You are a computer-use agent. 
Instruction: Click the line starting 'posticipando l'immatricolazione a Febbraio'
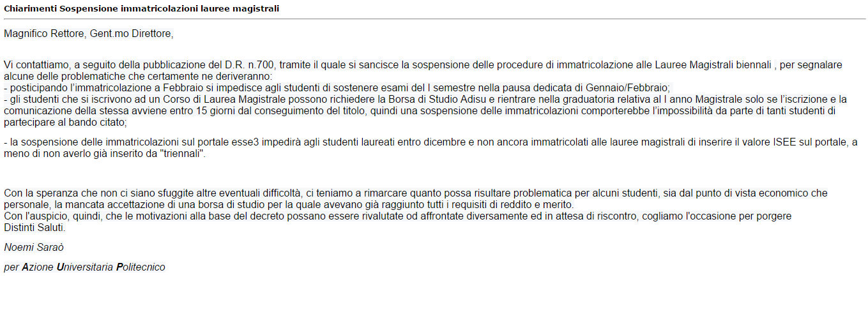tap(336, 87)
